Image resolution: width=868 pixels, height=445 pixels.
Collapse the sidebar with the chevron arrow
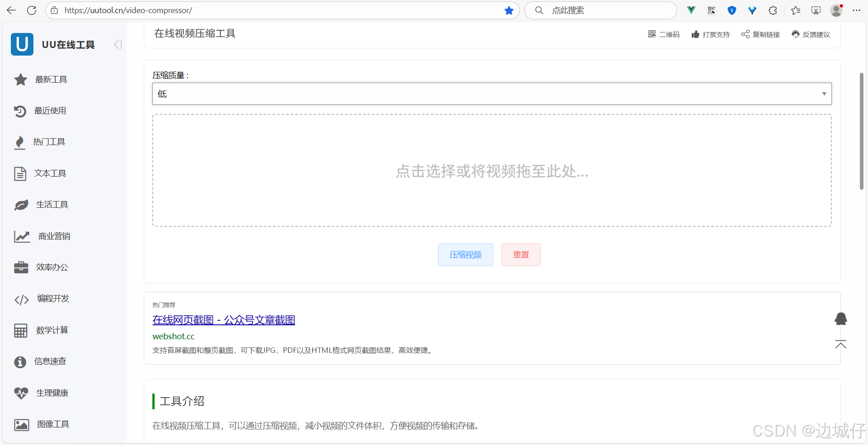click(x=118, y=44)
